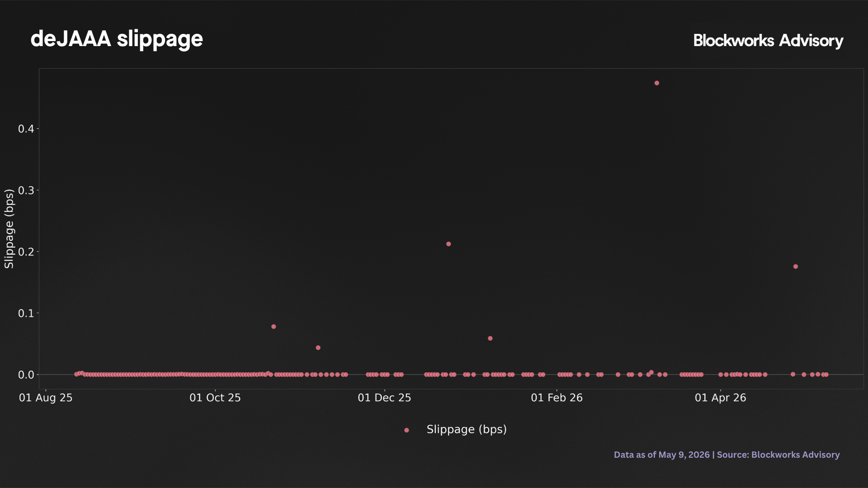Click the 0.4 y-axis tick label

(x=26, y=129)
